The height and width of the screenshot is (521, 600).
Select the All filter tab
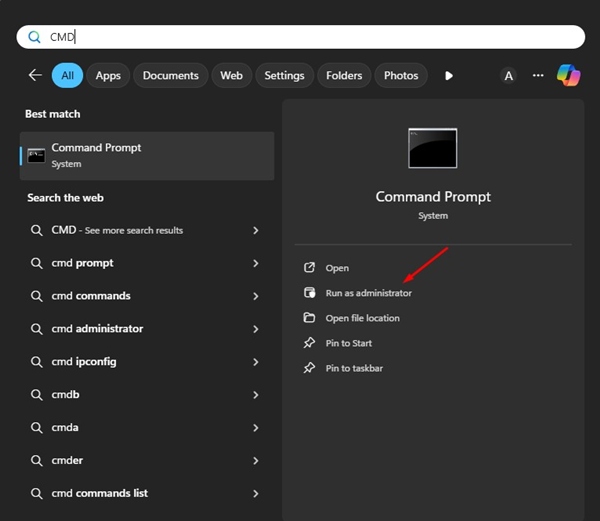pos(67,75)
